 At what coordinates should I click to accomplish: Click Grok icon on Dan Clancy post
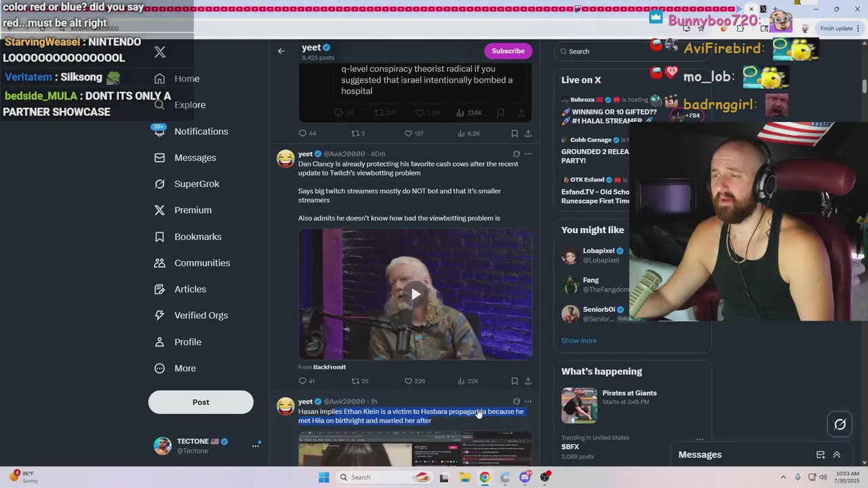click(x=516, y=154)
